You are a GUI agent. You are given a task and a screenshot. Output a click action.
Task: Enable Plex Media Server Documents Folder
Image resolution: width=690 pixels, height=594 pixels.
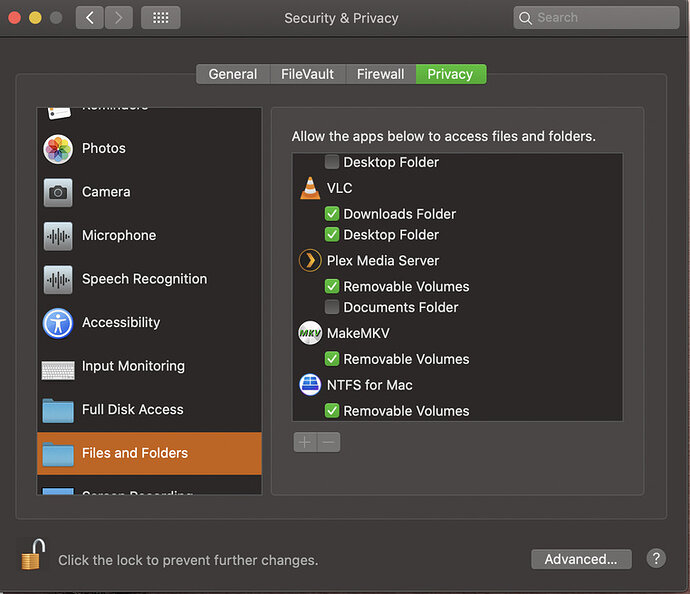pyautogui.click(x=332, y=307)
